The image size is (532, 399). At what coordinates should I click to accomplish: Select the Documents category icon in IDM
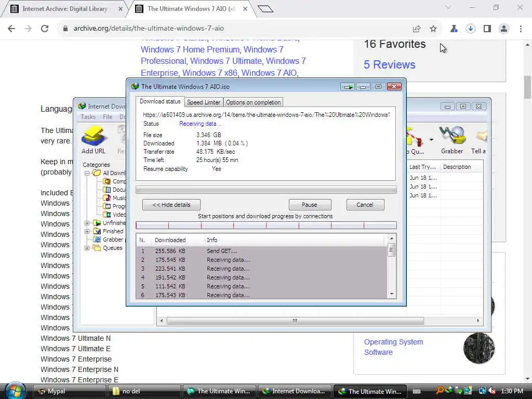point(107,190)
